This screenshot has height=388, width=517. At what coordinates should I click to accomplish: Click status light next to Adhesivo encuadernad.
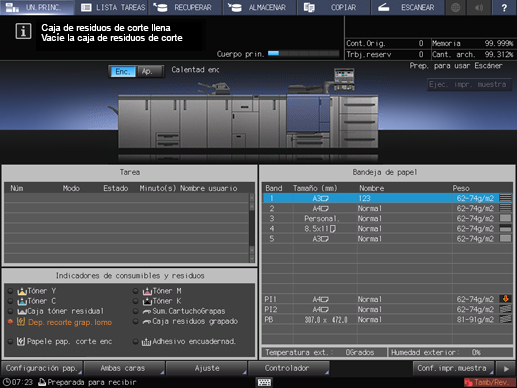(x=135, y=341)
